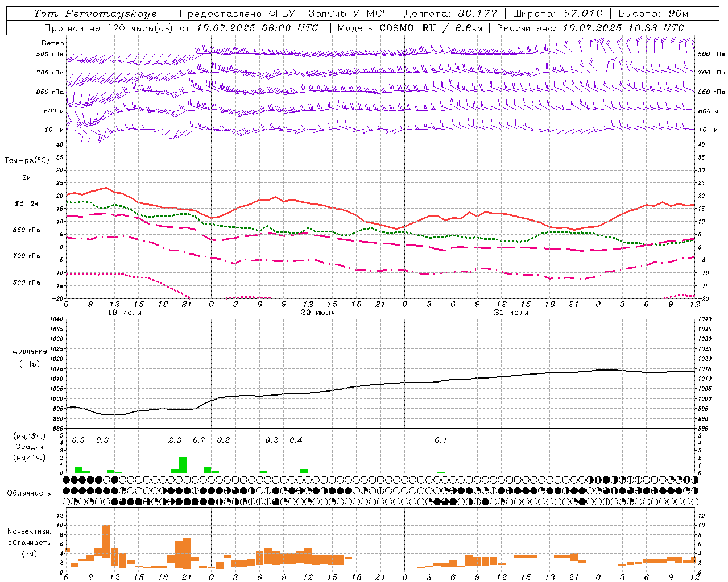The image size is (728, 582).
Task: Click the 'Ветер' wind panel label
Action: (x=53, y=43)
